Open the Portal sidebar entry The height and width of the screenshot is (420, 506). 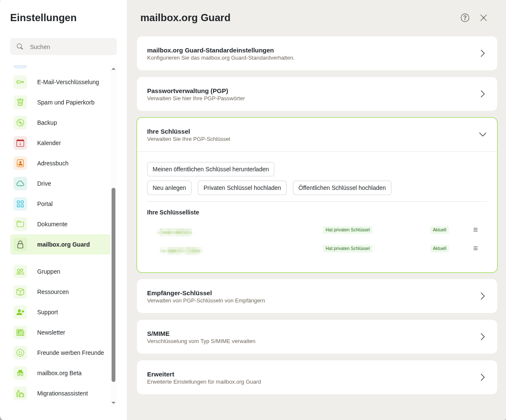[x=60, y=204]
